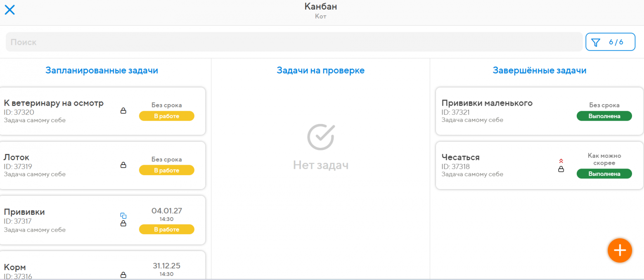The image size is (644, 280).
Task: Click the lock icon on the Лоток card
Action: (123, 165)
